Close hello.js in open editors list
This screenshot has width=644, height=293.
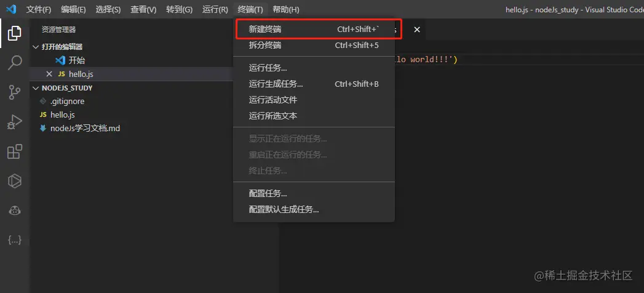(x=49, y=74)
